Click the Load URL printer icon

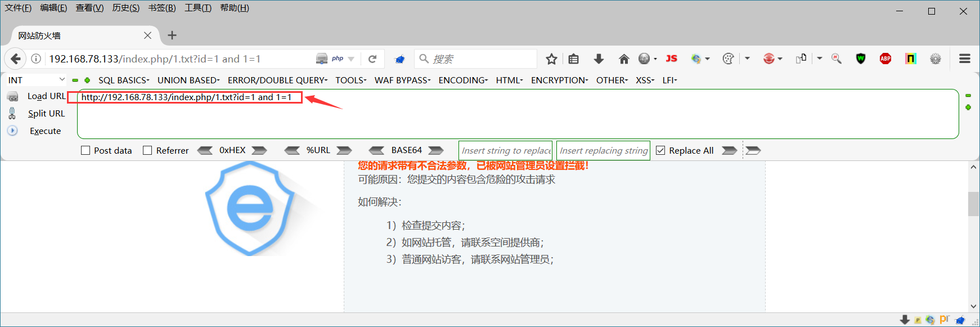(x=12, y=96)
